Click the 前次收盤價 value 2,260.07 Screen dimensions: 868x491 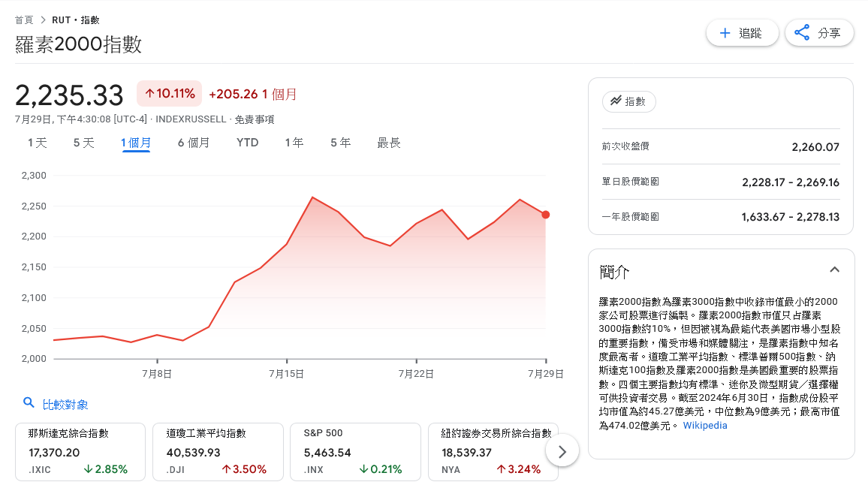(815, 146)
